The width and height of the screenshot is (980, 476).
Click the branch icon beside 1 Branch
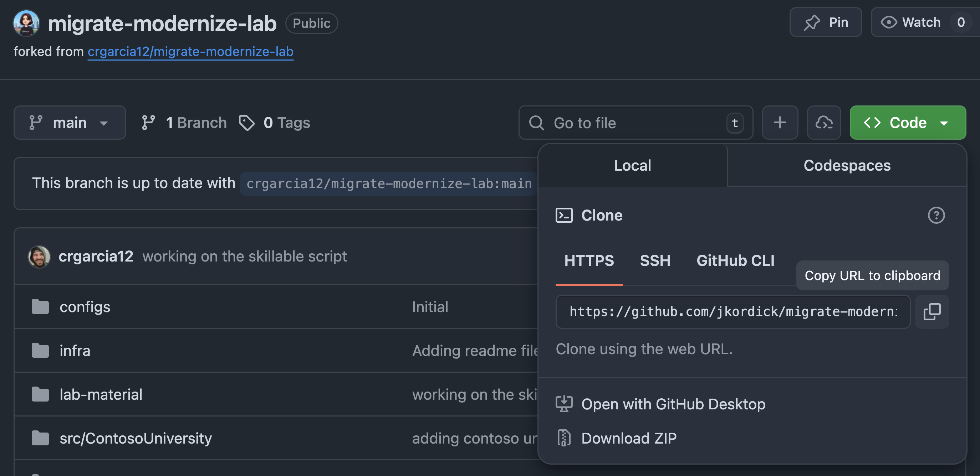(x=148, y=123)
